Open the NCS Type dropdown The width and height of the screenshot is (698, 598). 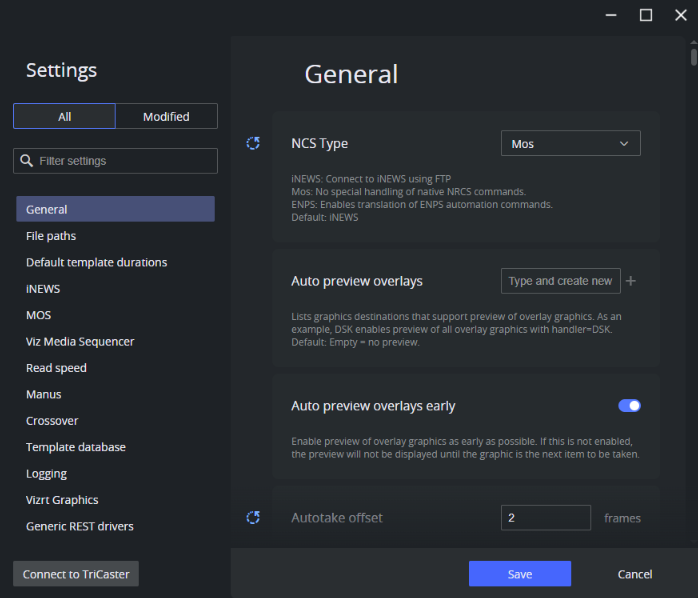570,144
